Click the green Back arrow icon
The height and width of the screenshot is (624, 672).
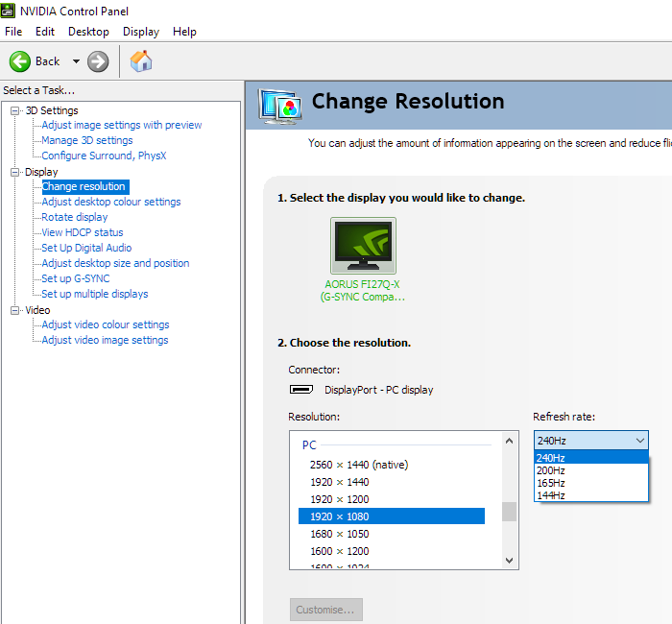click(x=20, y=61)
